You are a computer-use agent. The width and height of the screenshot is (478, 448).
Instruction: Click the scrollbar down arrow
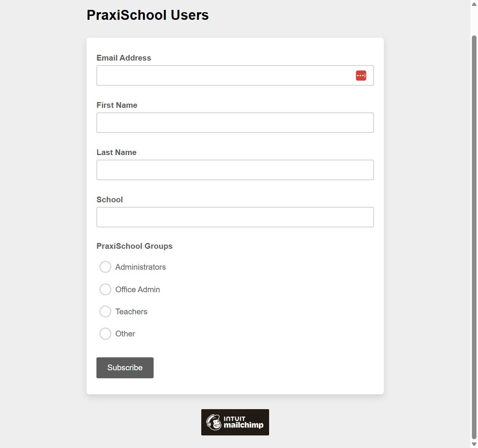click(474, 444)
